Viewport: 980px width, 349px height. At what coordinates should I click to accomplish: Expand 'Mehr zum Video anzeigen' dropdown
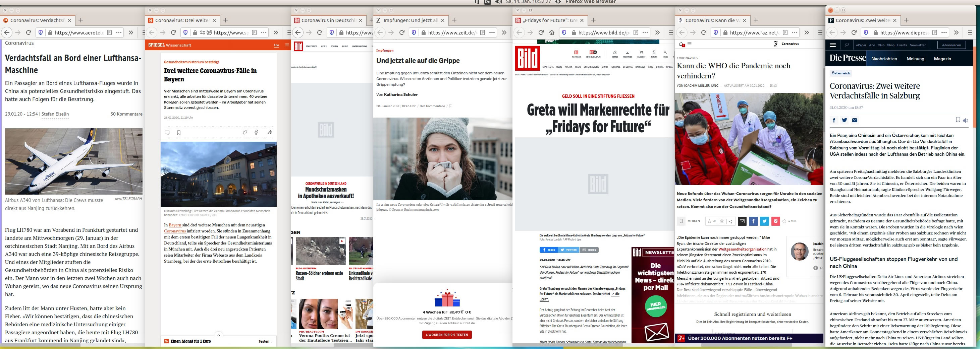[327, 202]
